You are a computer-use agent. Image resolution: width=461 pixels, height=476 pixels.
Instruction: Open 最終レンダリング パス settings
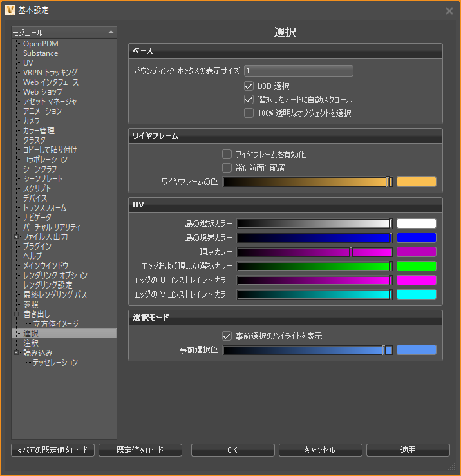(55, 295)
